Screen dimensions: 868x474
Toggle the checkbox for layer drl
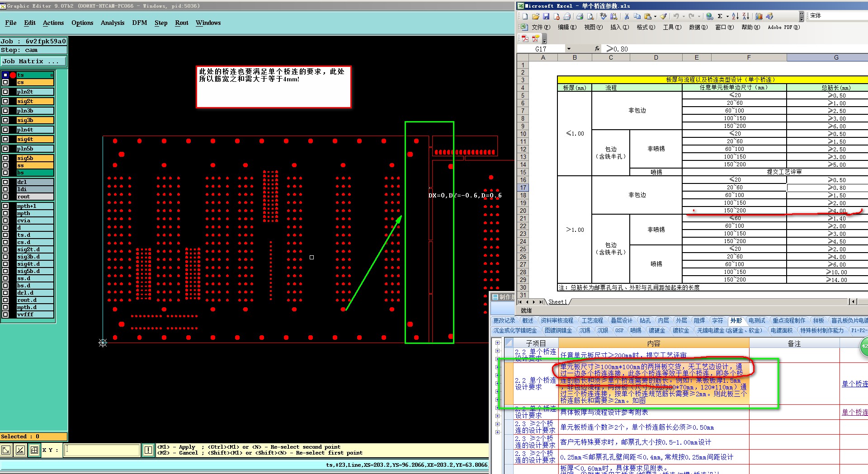pyautogui.click(x=6, y=182)
